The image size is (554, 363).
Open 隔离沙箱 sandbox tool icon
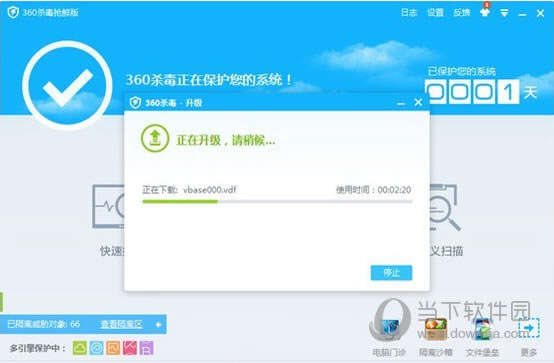pos(435,329)
